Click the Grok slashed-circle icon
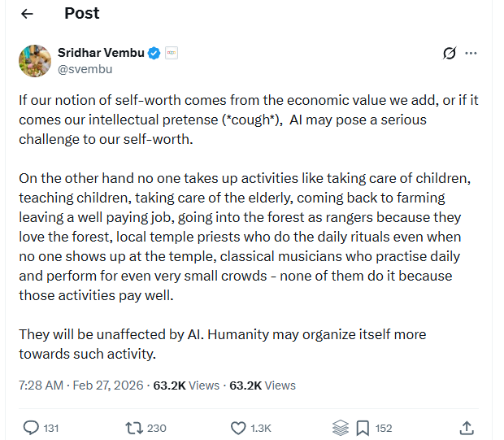The height and width of the screenshot is (440, 504). click(449, 54)
